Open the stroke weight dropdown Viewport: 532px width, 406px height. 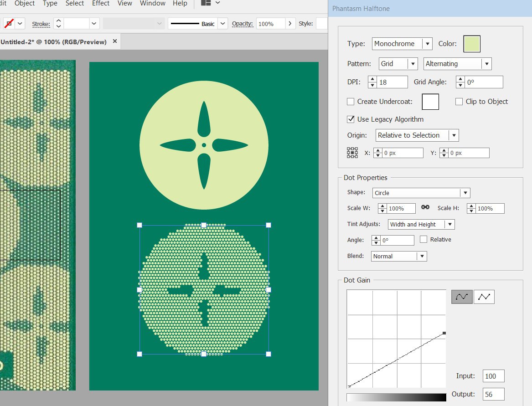click(x=93, y=23)
